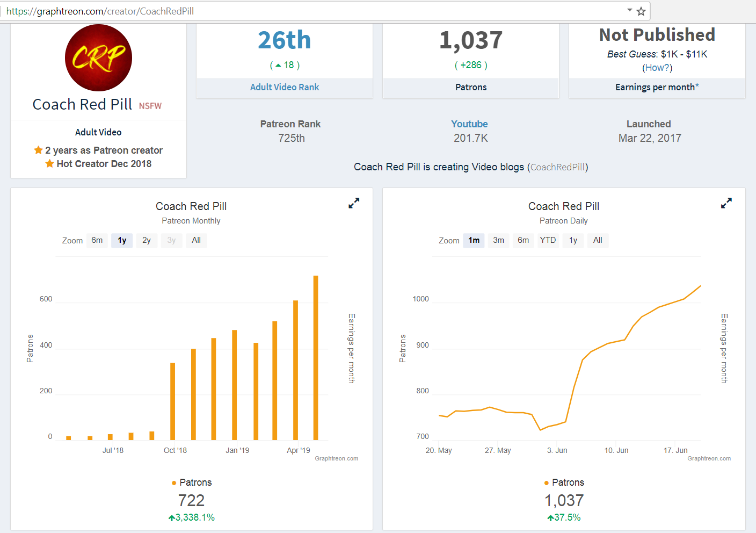756x533 pixels.
Task: Click the 'Not Published' earnings heading
Action: pos(657,35)
